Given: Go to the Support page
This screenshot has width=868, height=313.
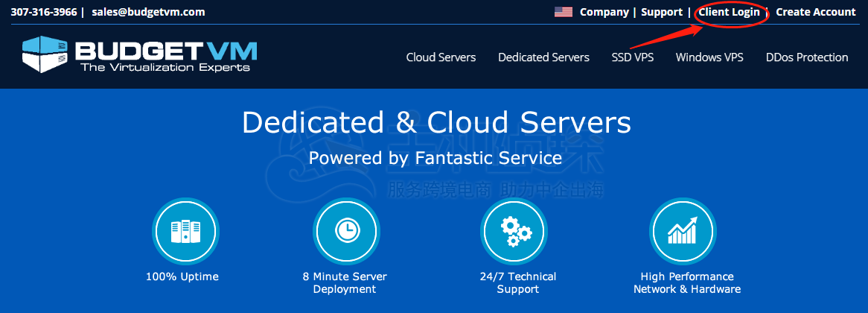Looking at the screenshot, I should (661, 12).
